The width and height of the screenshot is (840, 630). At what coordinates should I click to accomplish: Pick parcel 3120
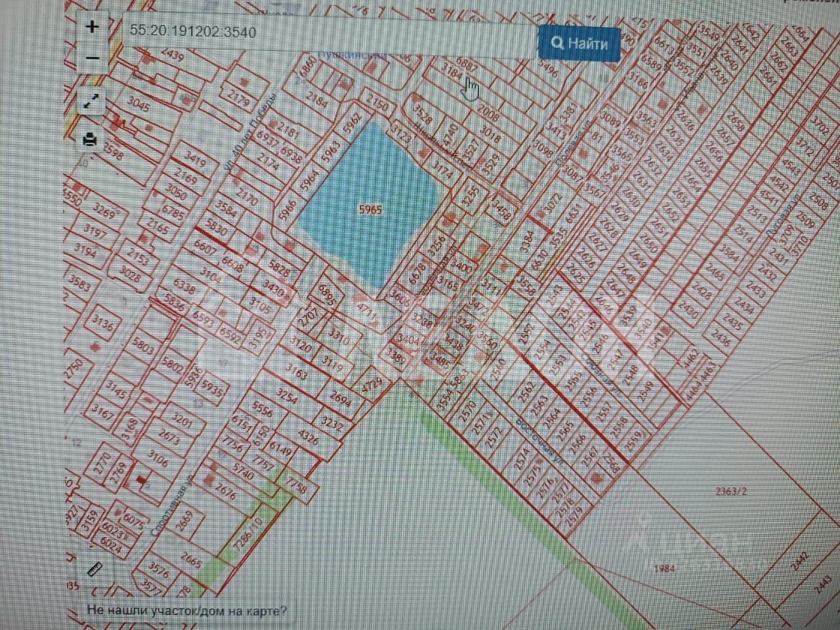(301, 345)
